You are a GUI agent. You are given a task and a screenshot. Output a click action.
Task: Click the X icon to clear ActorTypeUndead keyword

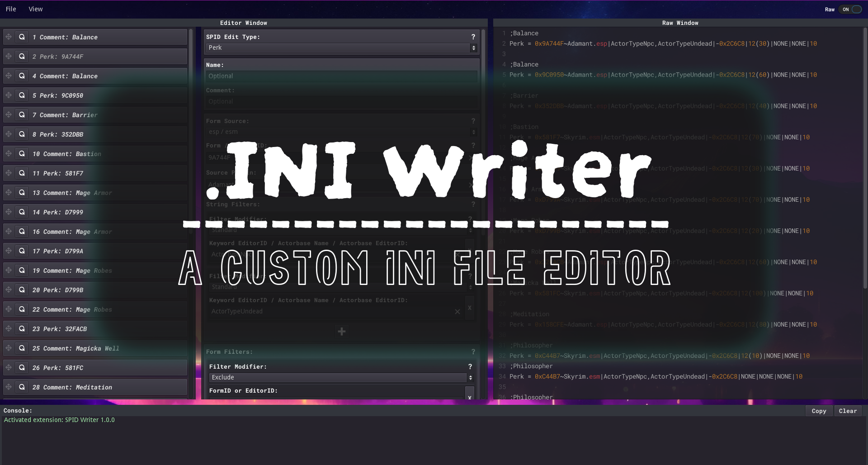coord(457,312)
